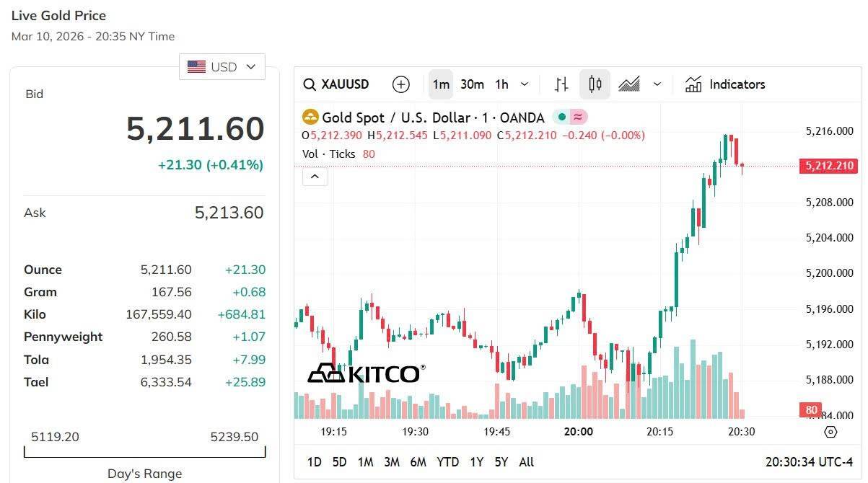Select the YTD date range tab
The width and height of the screenshot is (868, 483).
(x=447, y=462)
